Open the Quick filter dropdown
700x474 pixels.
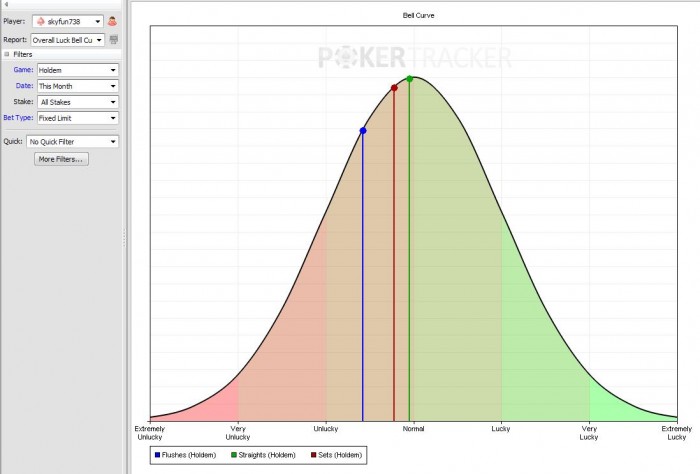72,141
